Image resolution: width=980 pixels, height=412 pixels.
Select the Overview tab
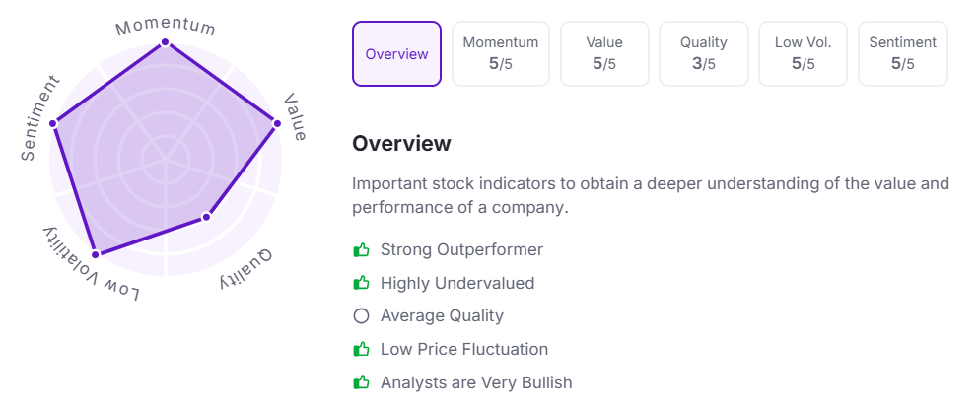(396, 54)
